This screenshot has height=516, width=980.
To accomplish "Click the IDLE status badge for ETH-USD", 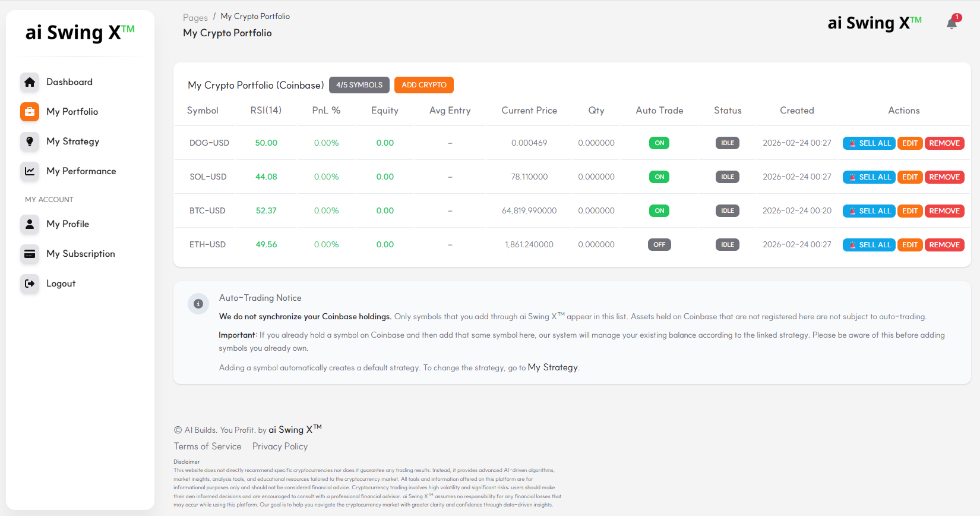I will [728, 245].
